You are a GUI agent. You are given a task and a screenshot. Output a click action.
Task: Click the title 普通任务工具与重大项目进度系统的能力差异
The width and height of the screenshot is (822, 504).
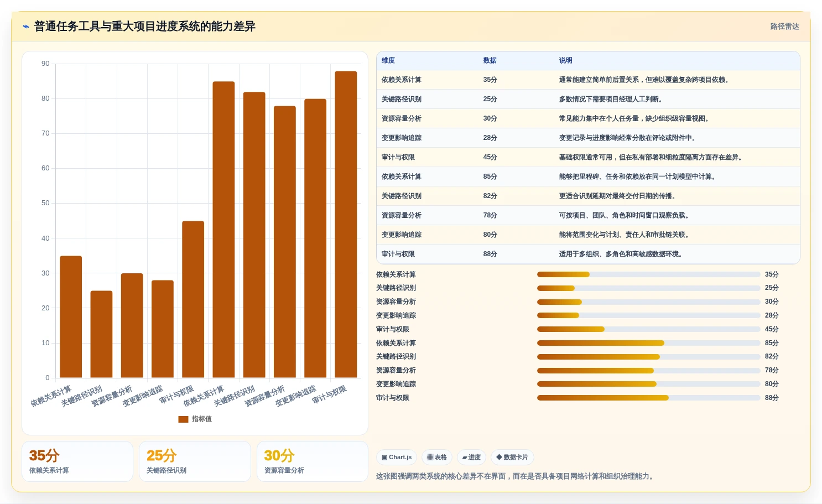(x=145, y=27)
